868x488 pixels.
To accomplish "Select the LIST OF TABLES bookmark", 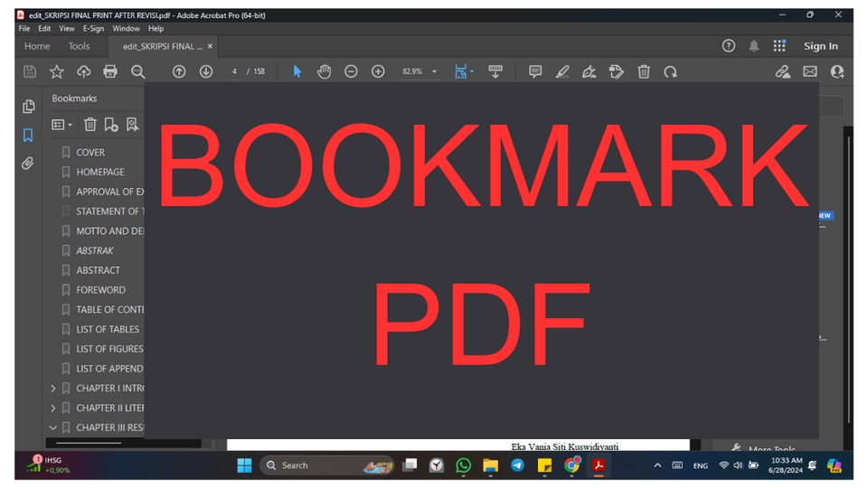I will [108, 330].
